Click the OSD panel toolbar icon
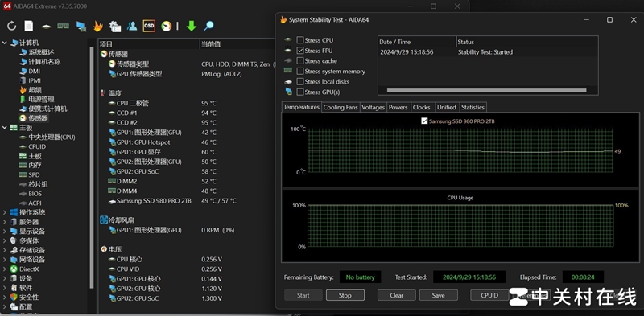Screen dimensions: 644x316 [149, 26]
